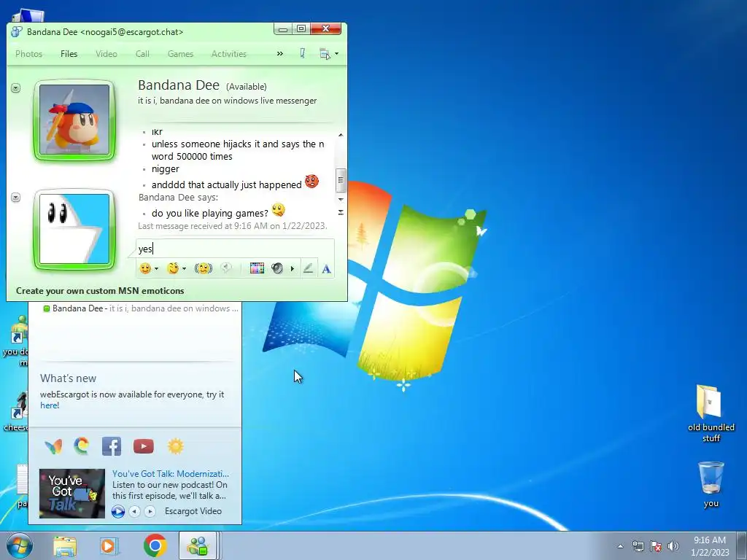The width and height of the screenshot is (747, 560).
Task: Click Bandana Dee's status message text
Action: point(228,101)
